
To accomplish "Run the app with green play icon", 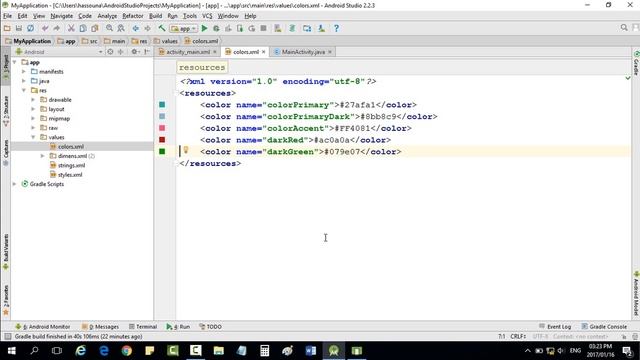I will coord(204,28).
